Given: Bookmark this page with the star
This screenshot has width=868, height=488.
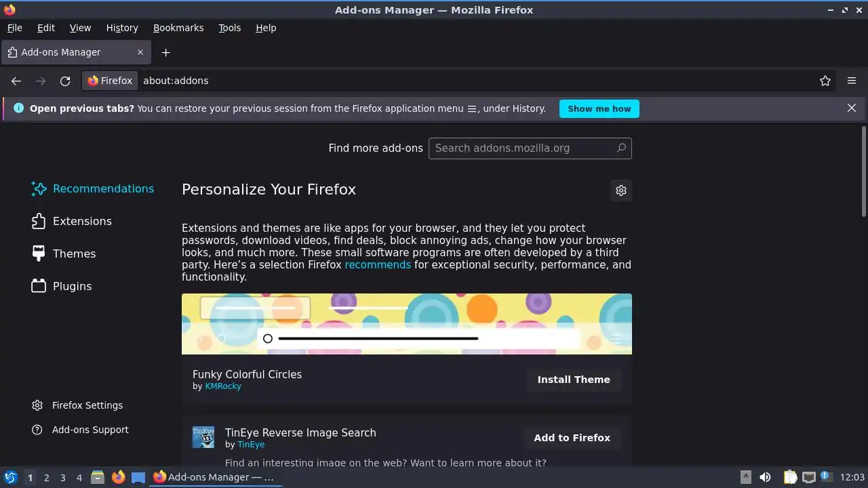Looking at the screenshot, I should [825, 81].
